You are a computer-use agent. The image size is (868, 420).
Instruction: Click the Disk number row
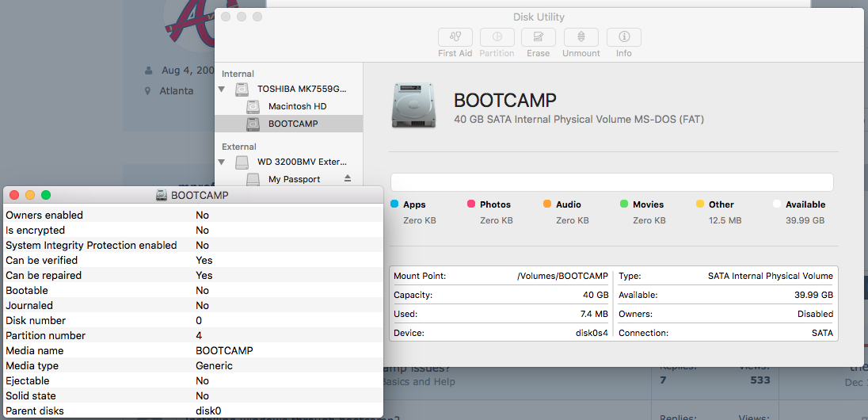pyautogui.click(x=192, y=320)
